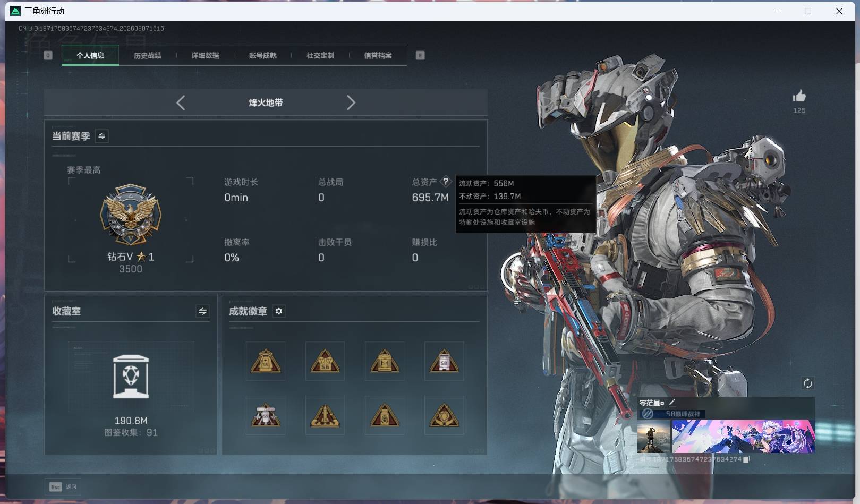Click the 总资产 695.7M value

click(x=430, y=198)
